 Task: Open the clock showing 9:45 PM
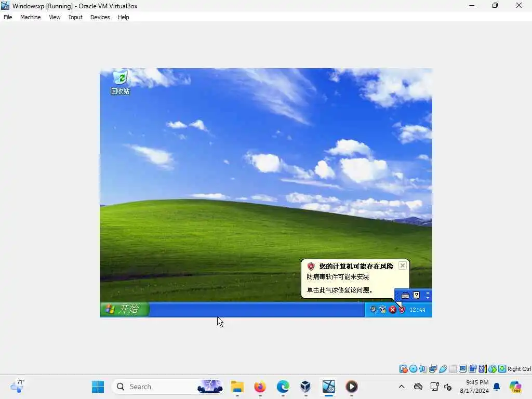coord(474,387)
